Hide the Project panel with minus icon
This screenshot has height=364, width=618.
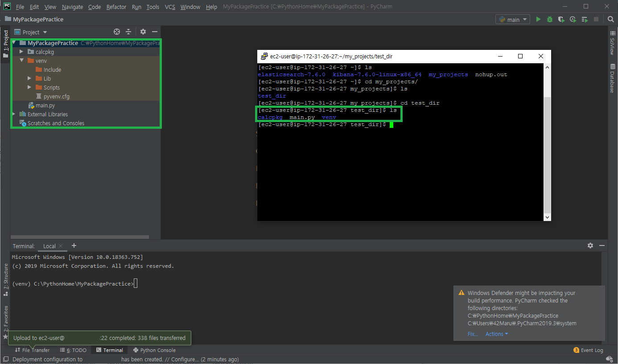click(155, 32)
